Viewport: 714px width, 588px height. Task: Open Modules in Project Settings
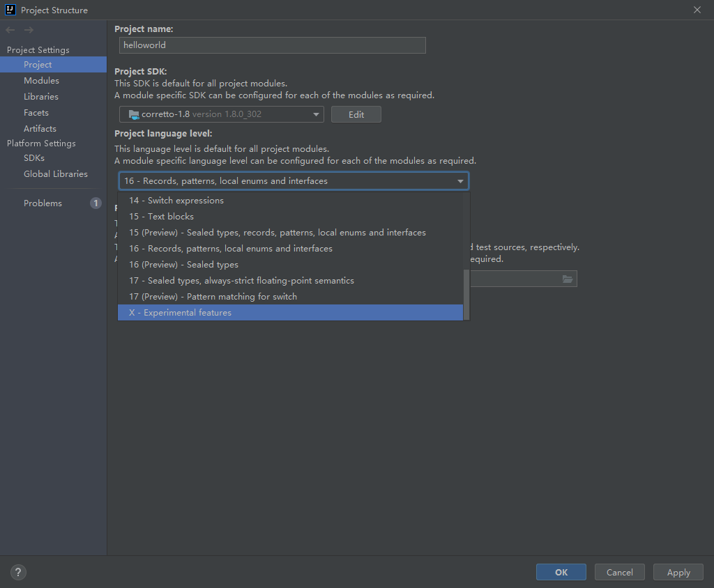tap(41, 81)
